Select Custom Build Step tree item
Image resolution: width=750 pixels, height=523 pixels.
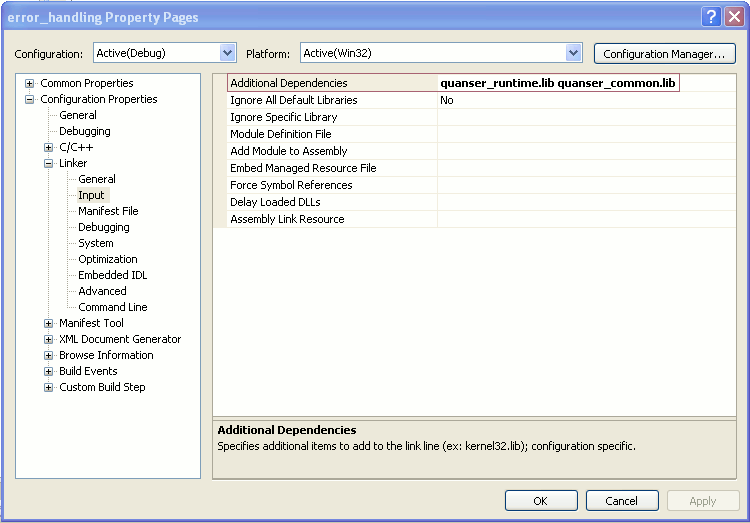102,388
